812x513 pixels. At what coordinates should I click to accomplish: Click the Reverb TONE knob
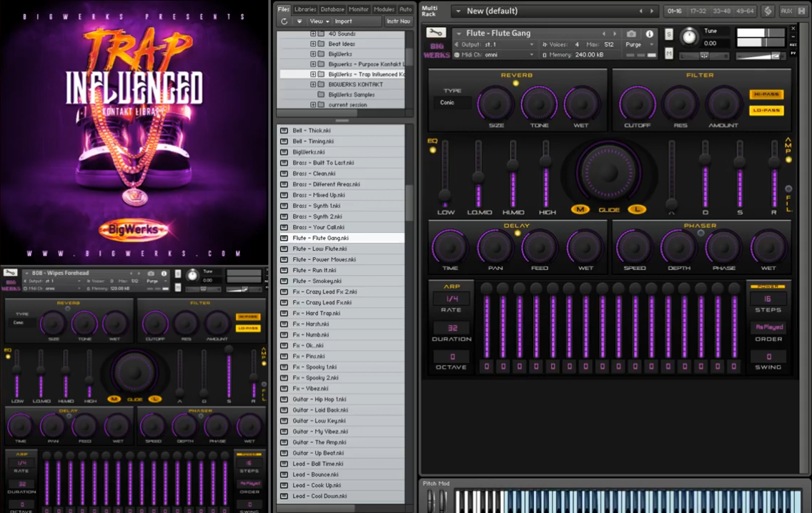(x=538, y=104)
